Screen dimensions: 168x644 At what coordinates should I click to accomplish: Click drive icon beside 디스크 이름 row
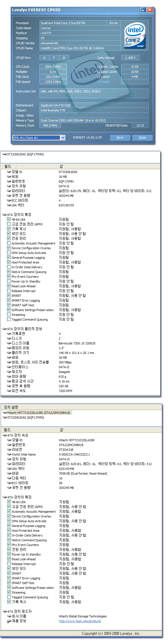click(9, 343)
